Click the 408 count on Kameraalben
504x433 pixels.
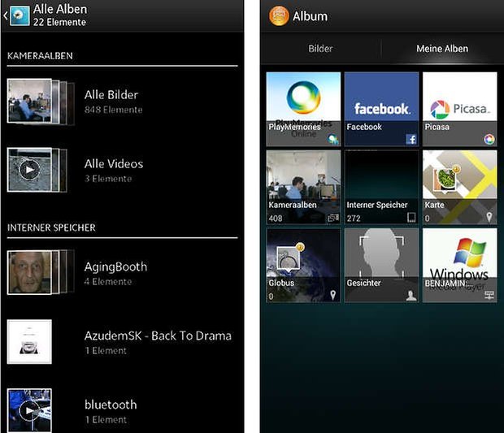click(276, 219)
